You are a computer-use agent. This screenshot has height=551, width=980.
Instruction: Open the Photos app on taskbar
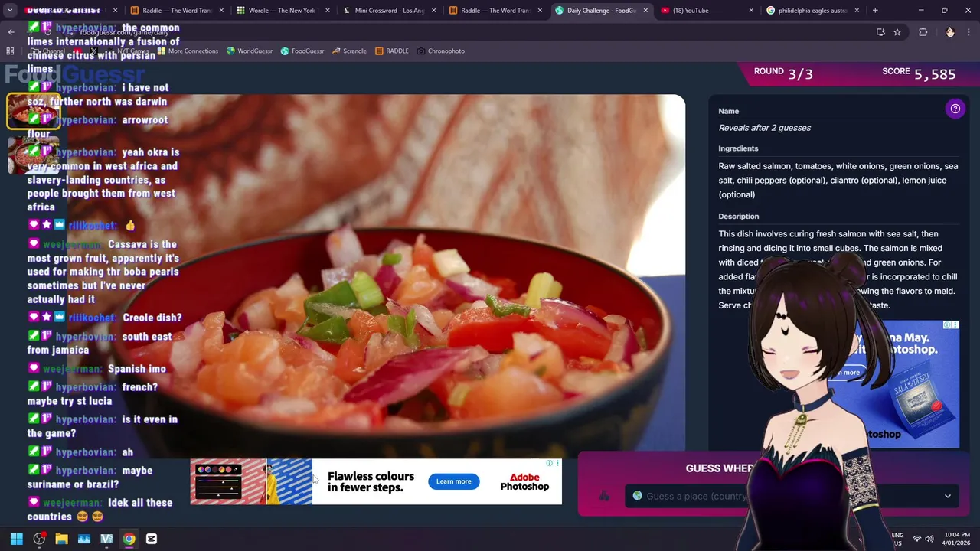tap(84, 539)
